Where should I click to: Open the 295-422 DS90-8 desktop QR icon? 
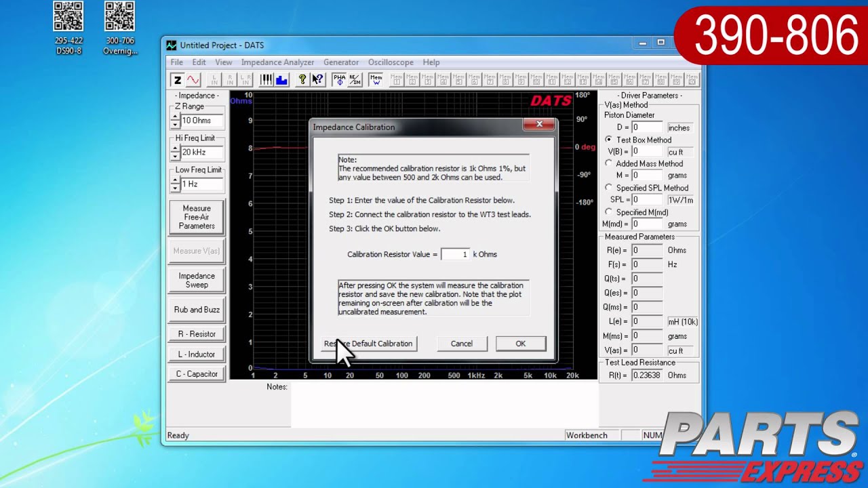pos(68,28)
